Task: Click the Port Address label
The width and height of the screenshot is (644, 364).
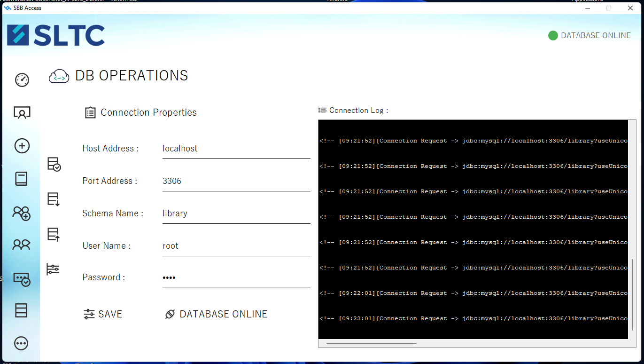Action: click(x=110, y=181)
